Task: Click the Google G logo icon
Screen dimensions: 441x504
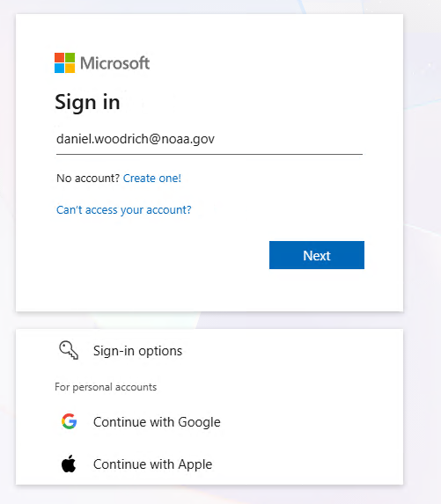Action: (70, 421)
